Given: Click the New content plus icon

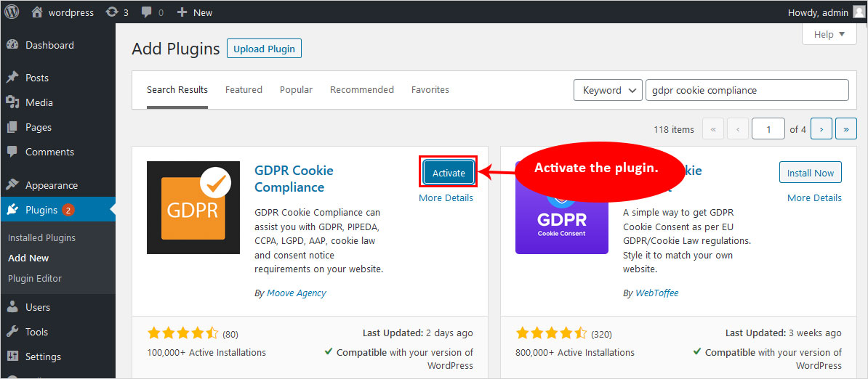Looking at the screenshot, I should point(194,12).
